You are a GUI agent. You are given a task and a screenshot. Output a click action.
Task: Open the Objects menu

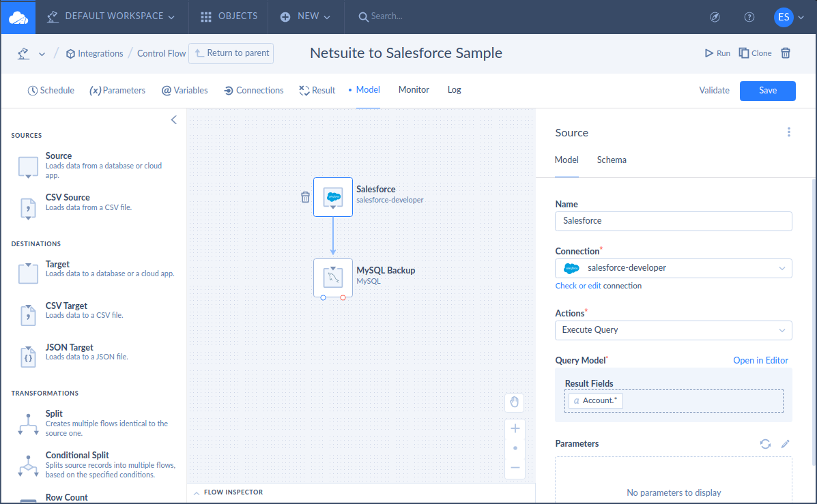coord(229,16)
